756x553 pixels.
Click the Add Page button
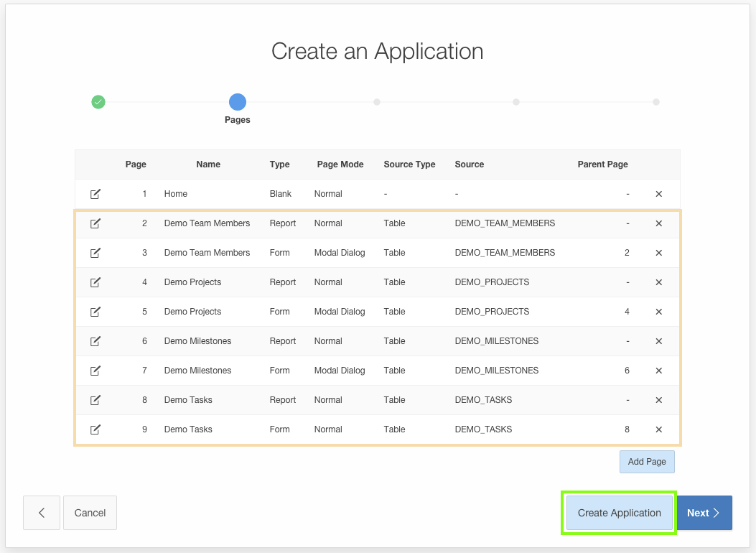pos(646,461)
